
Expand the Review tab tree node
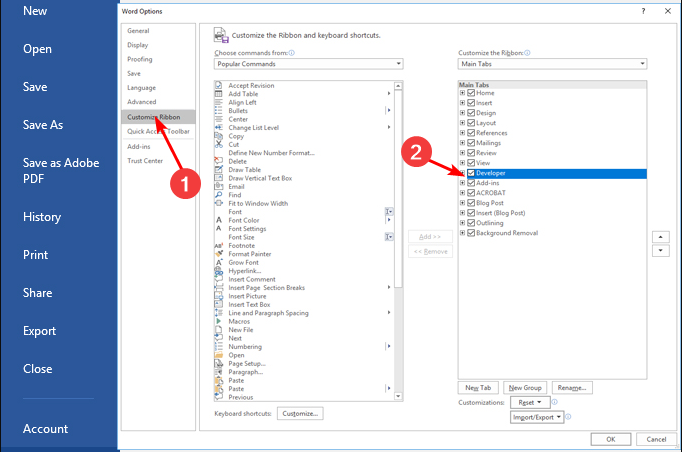pos(462,153)
